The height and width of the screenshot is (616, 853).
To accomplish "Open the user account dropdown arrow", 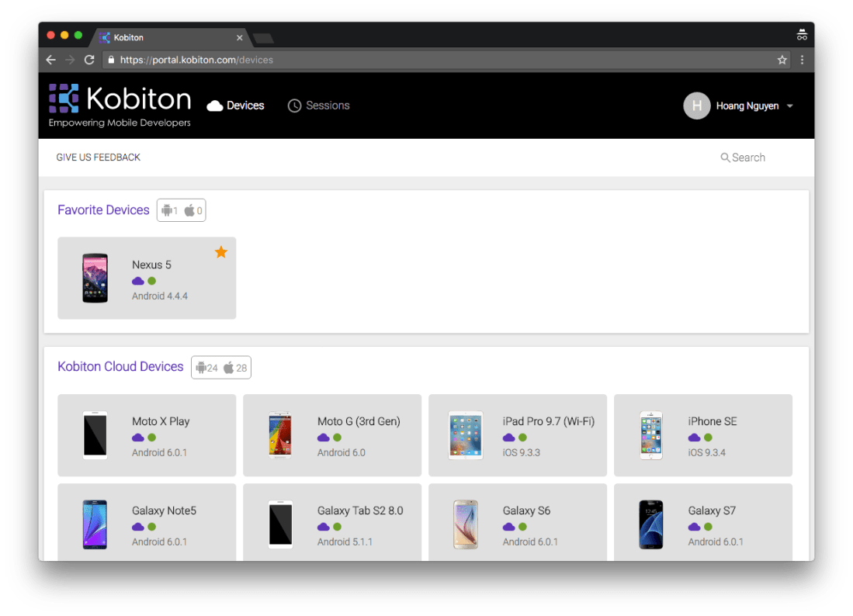I will [790, 106].
